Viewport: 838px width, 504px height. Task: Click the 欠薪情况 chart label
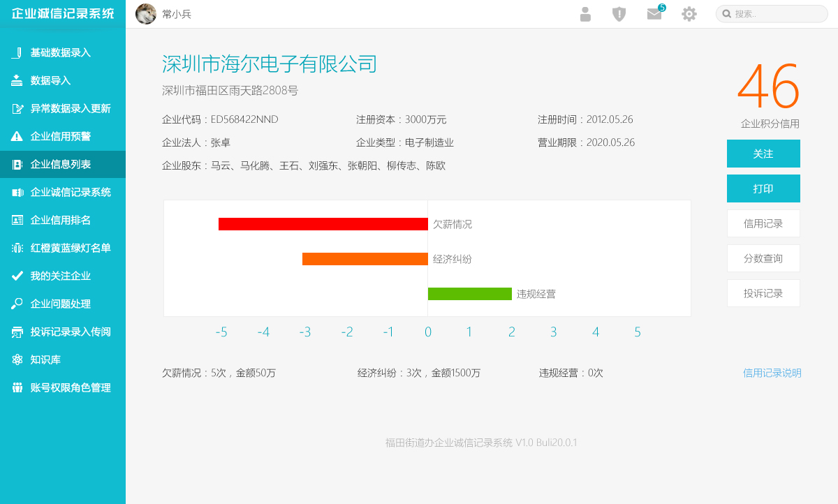453,224
